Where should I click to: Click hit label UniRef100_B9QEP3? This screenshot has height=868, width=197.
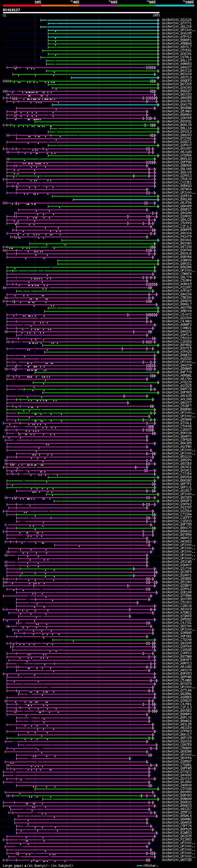click(x=177, y=81)
